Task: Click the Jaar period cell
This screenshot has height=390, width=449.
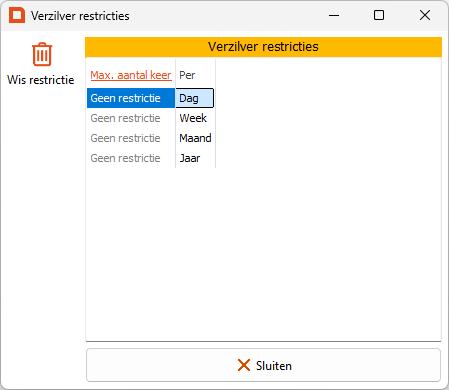Action: point(195,158)
